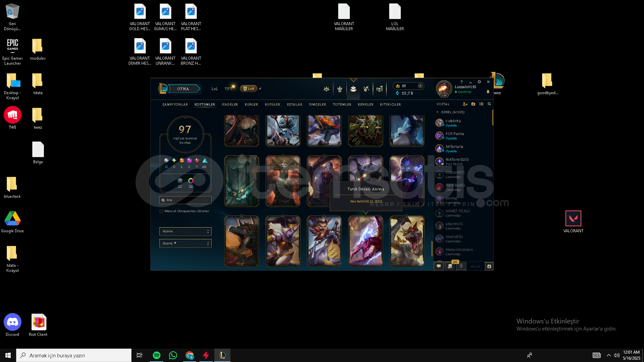Switch to BÜYÜLER tab

click(272, 105)
